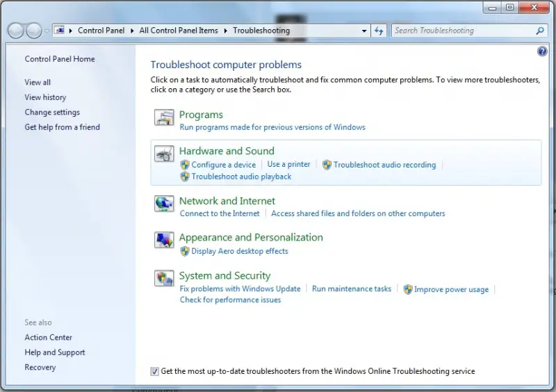Expand the arrow after Control Panel breadcrumb
The height and width of the screenshot is (392, 556).
click(132, 31)
